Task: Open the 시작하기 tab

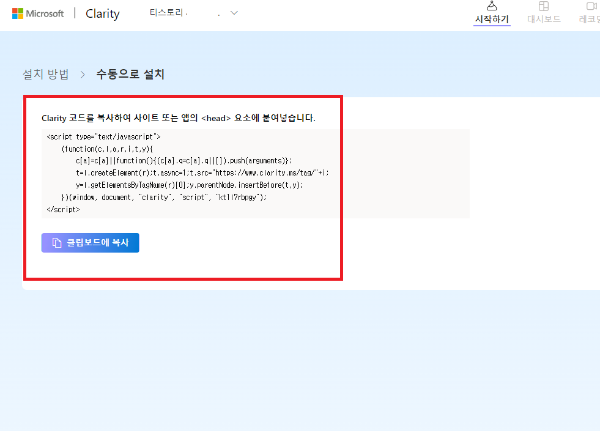Action: (x=492, y=13)
